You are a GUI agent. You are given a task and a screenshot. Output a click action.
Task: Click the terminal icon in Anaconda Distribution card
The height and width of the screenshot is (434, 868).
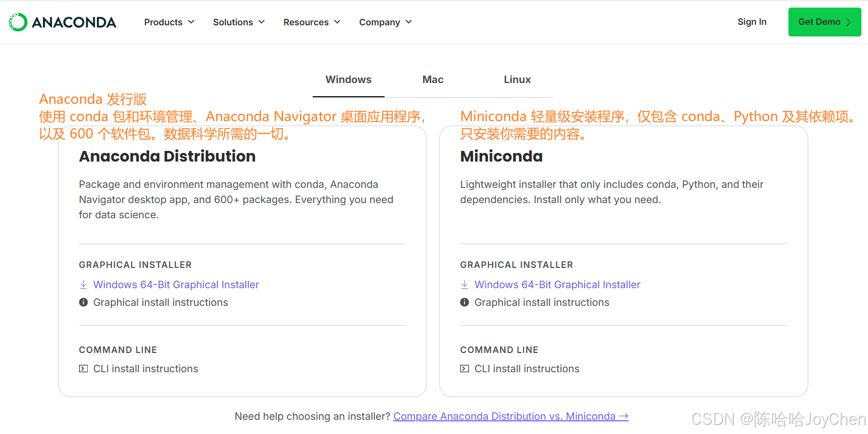coord(84,369)
